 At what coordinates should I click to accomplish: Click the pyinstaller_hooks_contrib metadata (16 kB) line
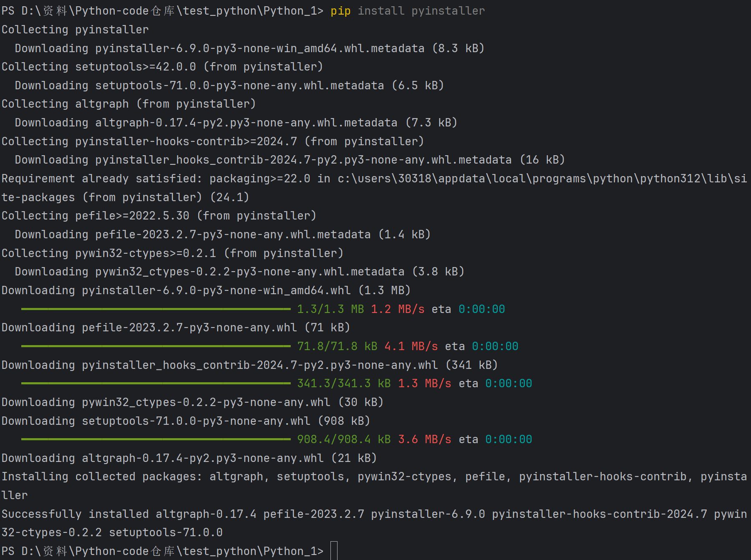(x=290, y=160)
